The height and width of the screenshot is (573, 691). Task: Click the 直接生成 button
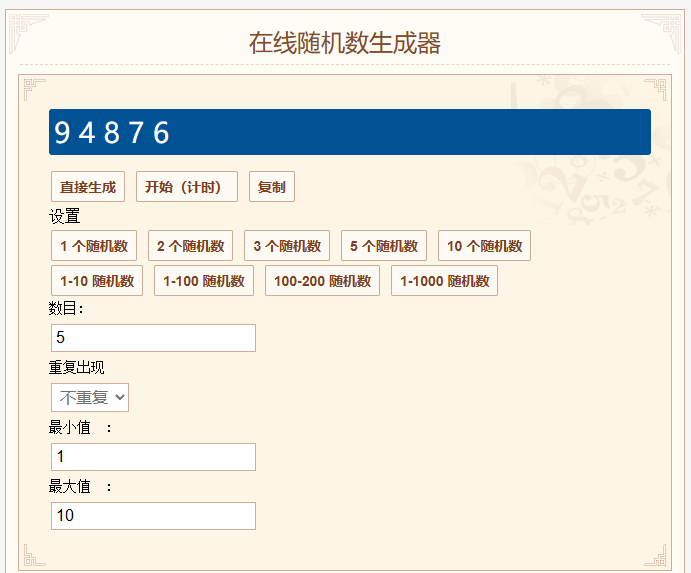click(88, 187)
